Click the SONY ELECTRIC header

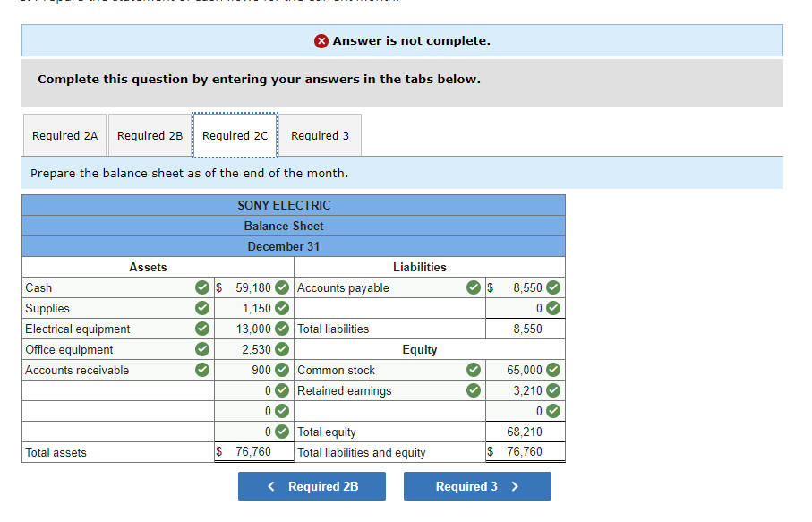point(284,205)
